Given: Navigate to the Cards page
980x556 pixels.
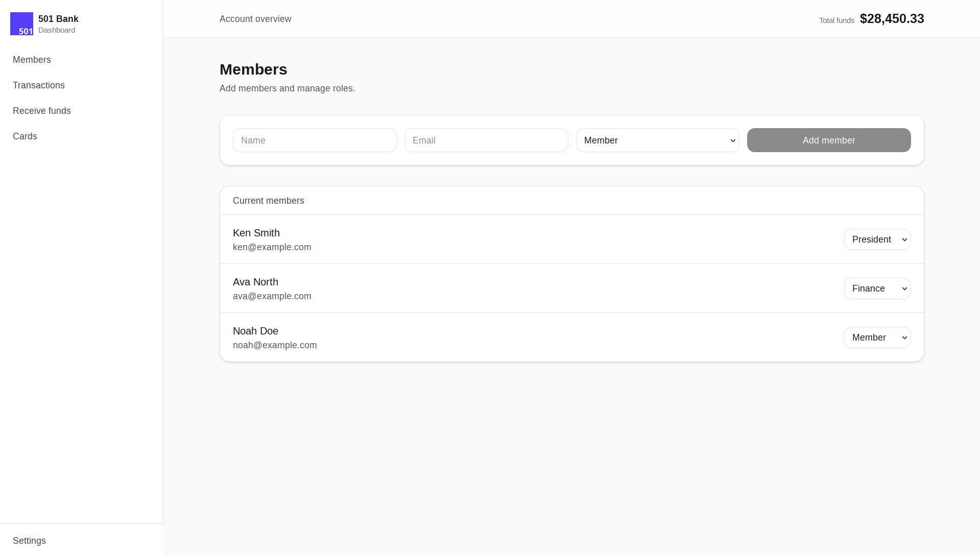Looking at the screenshot, I should (x=25, y=136).
